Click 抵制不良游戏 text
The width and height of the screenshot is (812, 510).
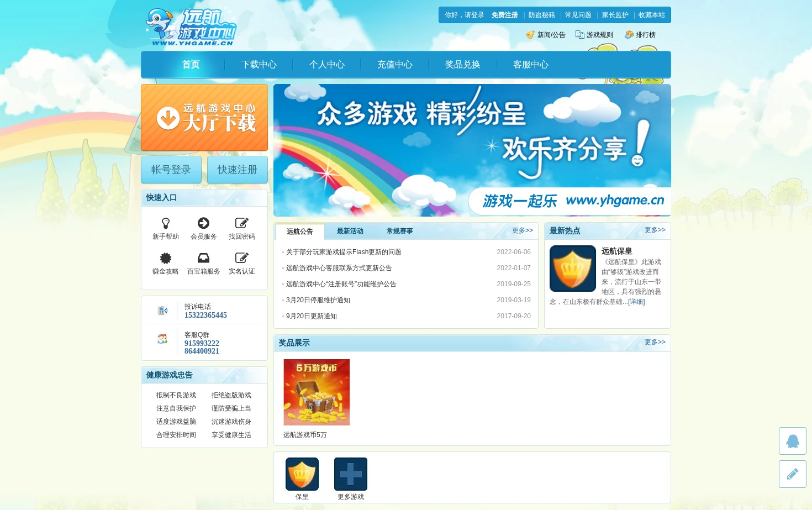click(x=176, y=395)
